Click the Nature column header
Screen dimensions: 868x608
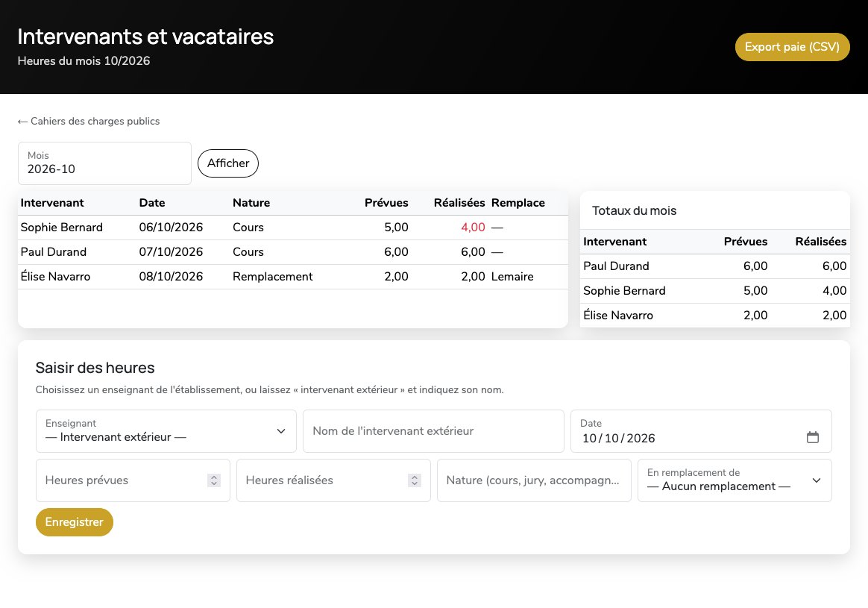coord(251,203)
